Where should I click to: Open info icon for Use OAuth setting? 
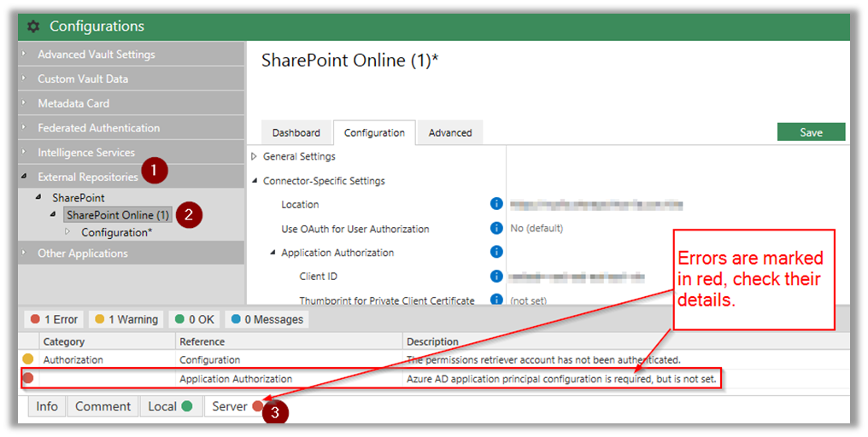(496, 228)
